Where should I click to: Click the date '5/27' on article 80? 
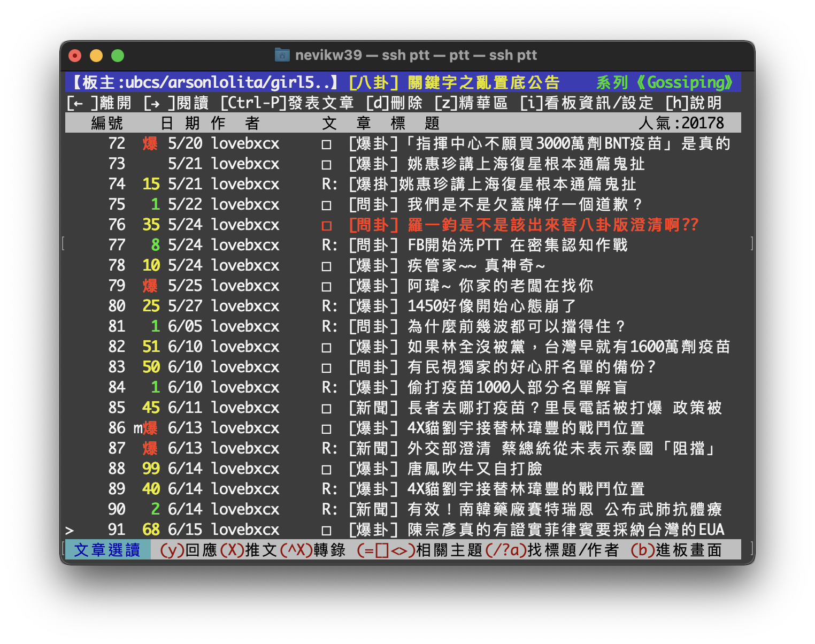click(185, 306)
